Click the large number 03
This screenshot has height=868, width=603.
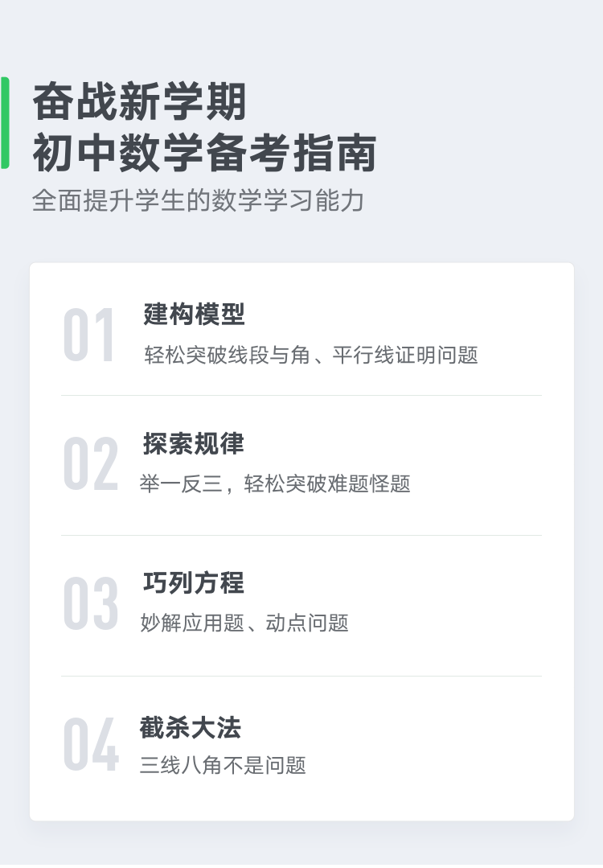(x=91, y=603)
